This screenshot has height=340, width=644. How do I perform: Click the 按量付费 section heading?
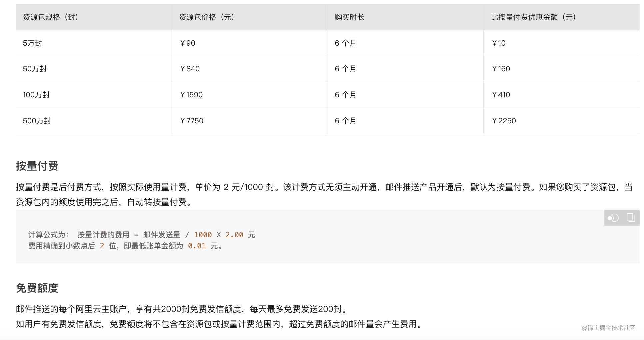37,166
